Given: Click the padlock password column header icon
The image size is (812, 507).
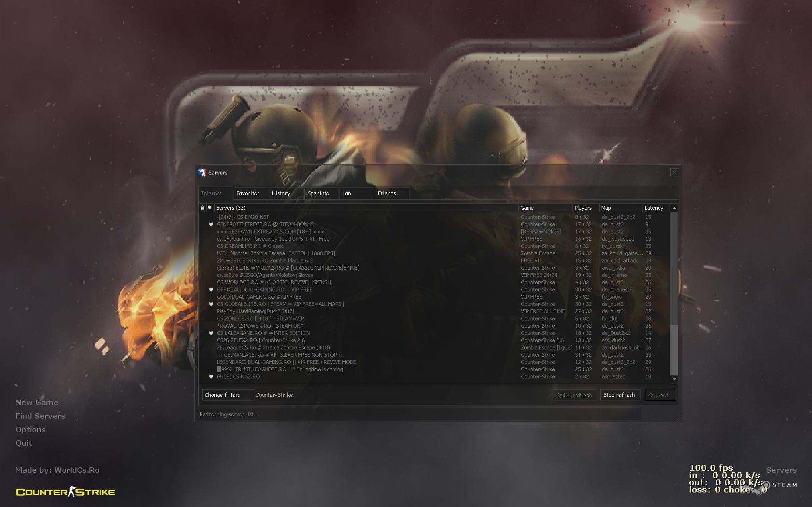Looking at the screenshot, I should (x=202, y=208).
